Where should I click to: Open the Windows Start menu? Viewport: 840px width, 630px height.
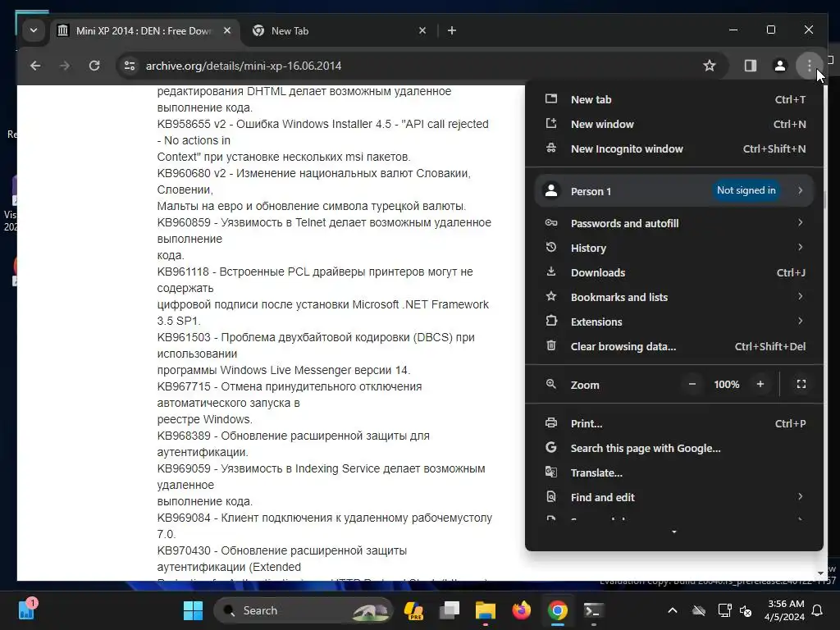click(x=193, y=610)
